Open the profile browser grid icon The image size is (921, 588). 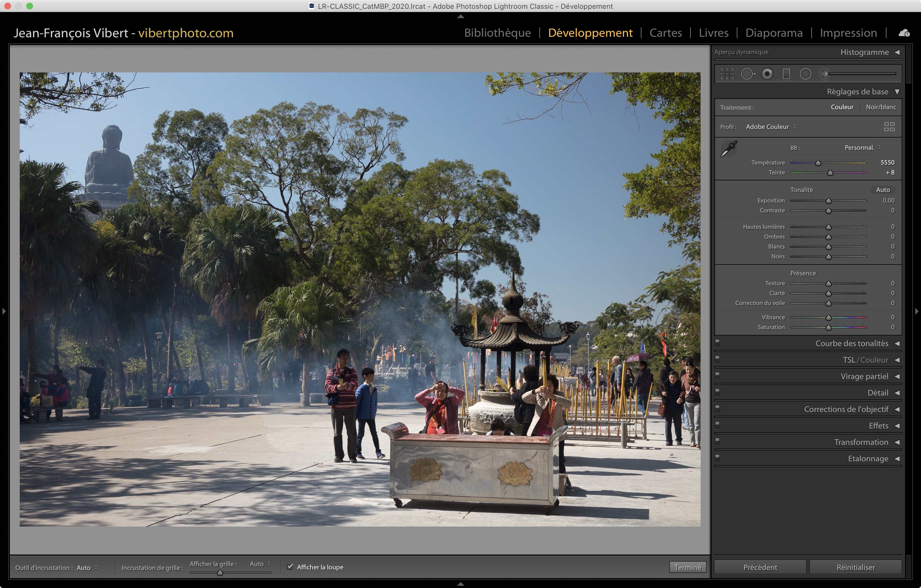(889, 127)
